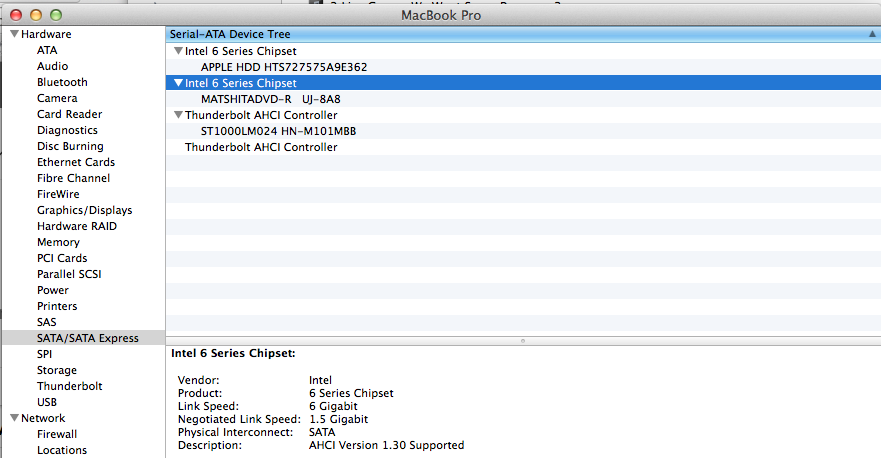The image size is (881, 458).
Task: Select the last Thunderbolt AHCI Controller row
Action: (x=523, y=147)
